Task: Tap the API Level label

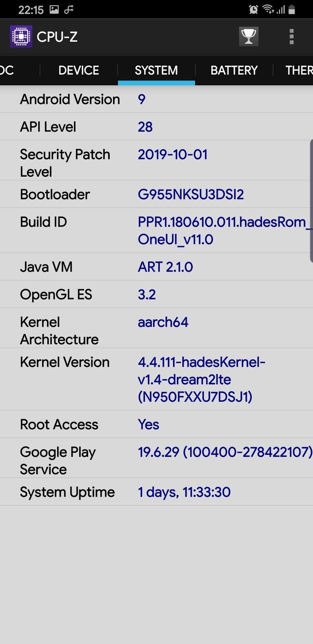Action: tap(48, 127)
